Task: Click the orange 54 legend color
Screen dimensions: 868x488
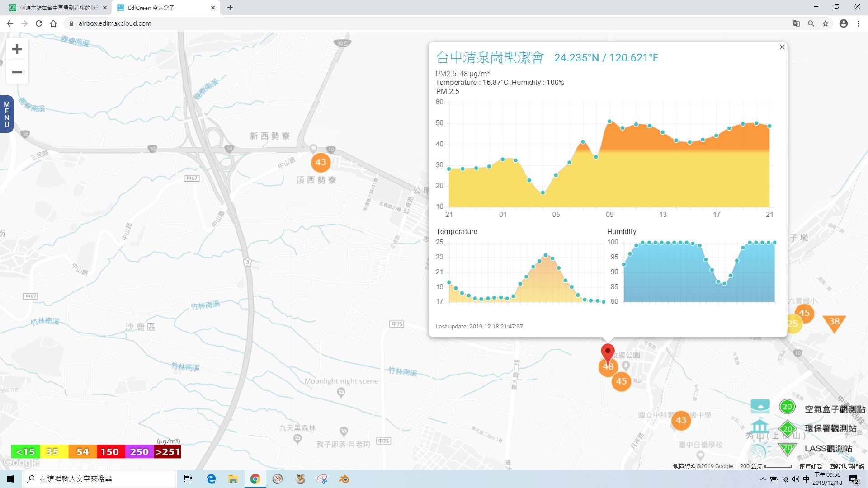Action: pyautogui.click(x=82, y=452)
